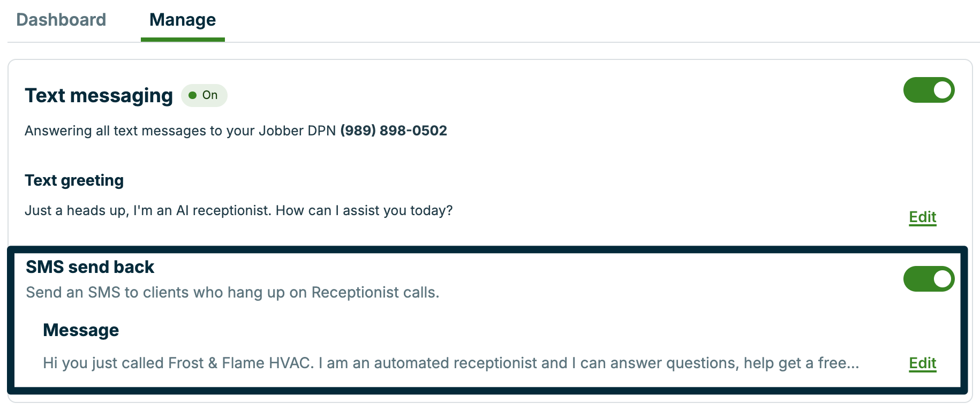This screenshot has width=980, height=411.
Task: Select the Text messaging section heading
Action: (x=98, y=95)
